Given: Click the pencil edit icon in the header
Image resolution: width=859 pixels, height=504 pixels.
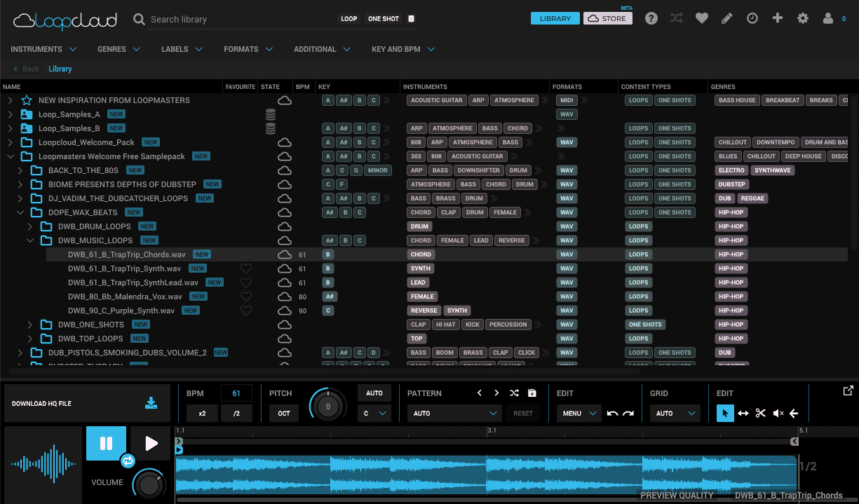Looking at the screenshot, I should coord(727,18).
